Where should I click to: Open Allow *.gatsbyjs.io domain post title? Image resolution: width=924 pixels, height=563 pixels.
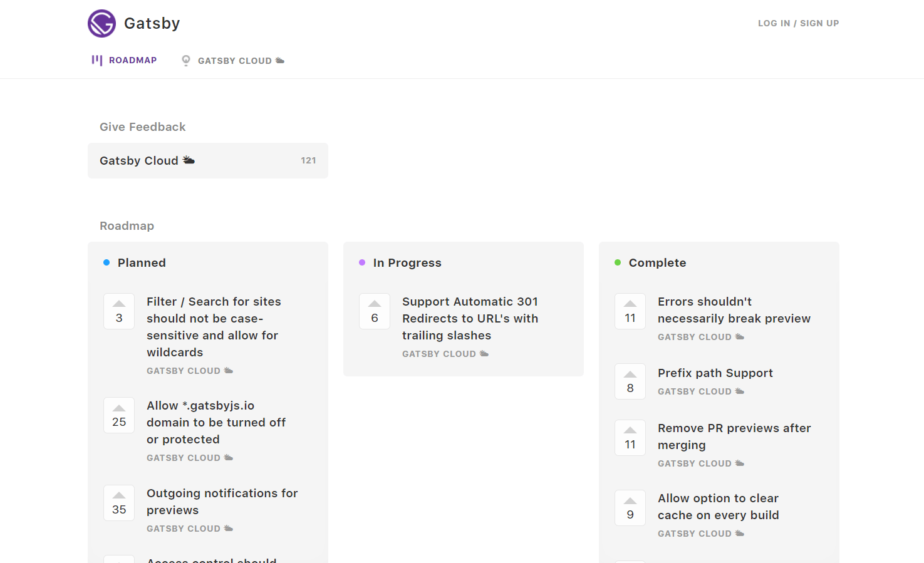[216, 423]
